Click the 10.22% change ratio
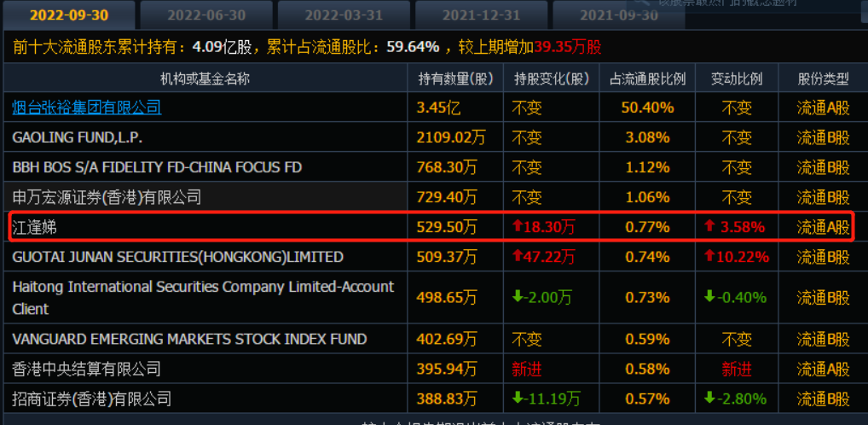The width and height of the screenshot is (868, 425). pyautogui.click(x=737, y=257)
